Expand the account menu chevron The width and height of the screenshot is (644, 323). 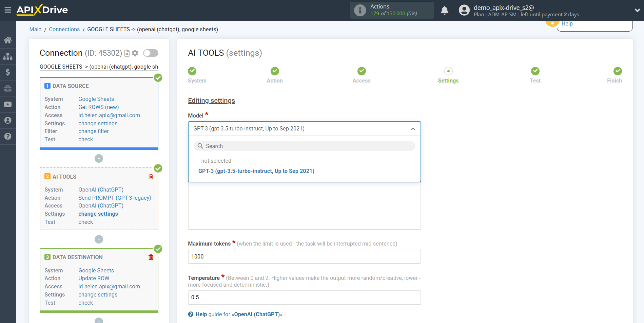coord(637,11)
